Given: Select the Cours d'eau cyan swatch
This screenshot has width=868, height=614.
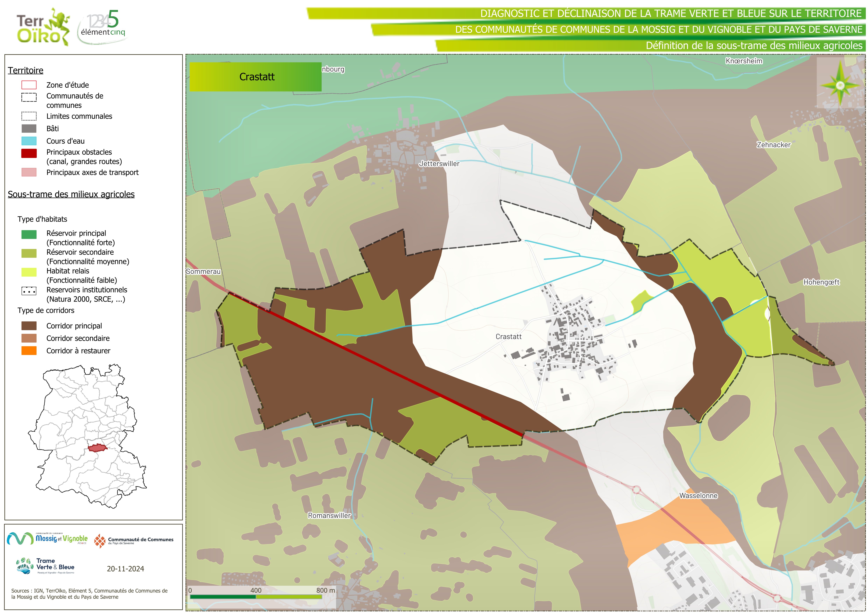Looking at the screenshot, I should click(x=29, y=141).
